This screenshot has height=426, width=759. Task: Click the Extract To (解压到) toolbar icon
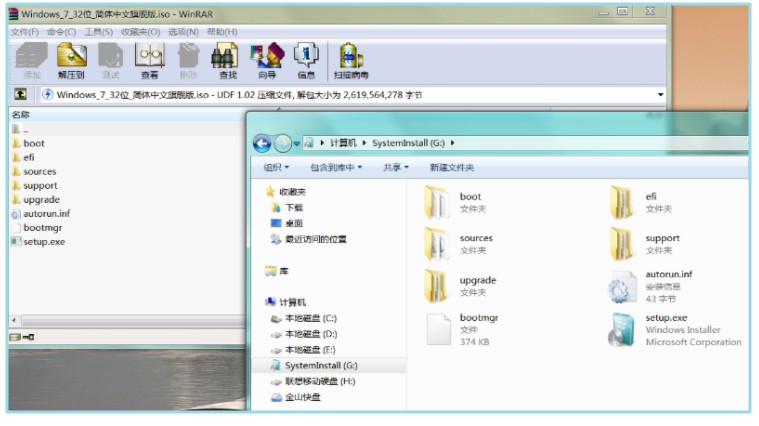(x=71, y=59)
